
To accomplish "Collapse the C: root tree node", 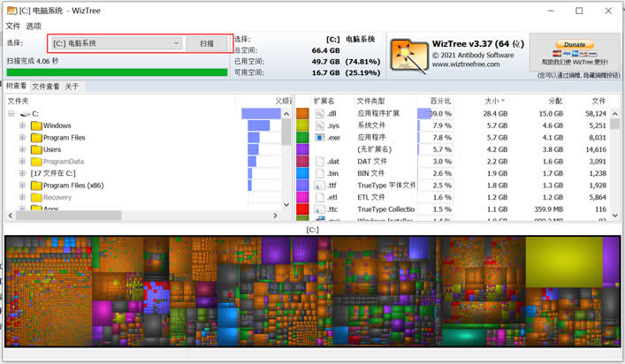I will tap(11, 114).
